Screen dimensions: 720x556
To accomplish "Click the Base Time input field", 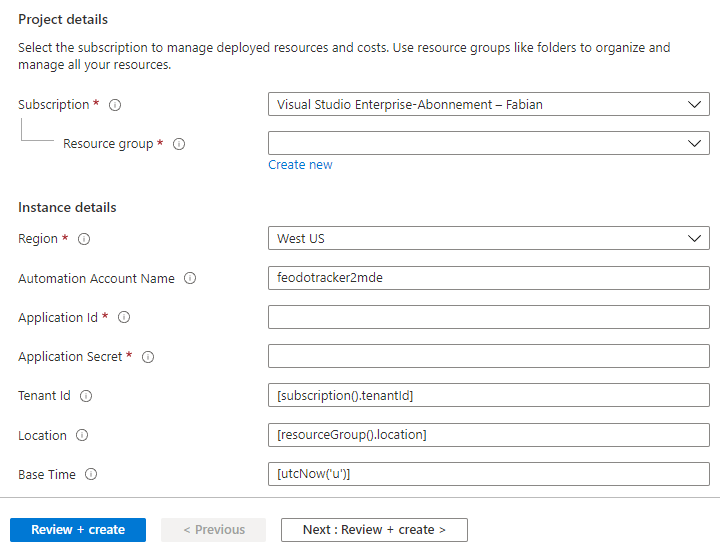I will (488, 475).
